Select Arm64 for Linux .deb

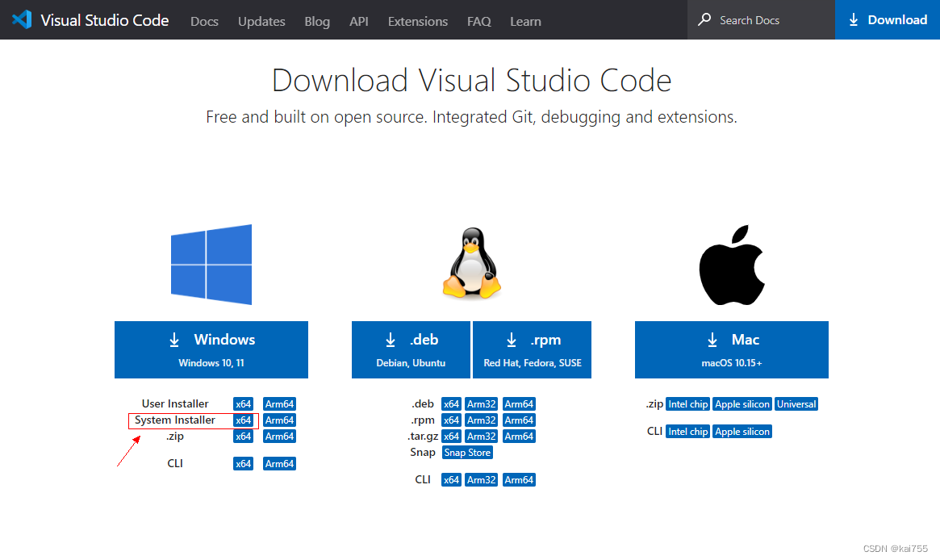click(519, 404)
